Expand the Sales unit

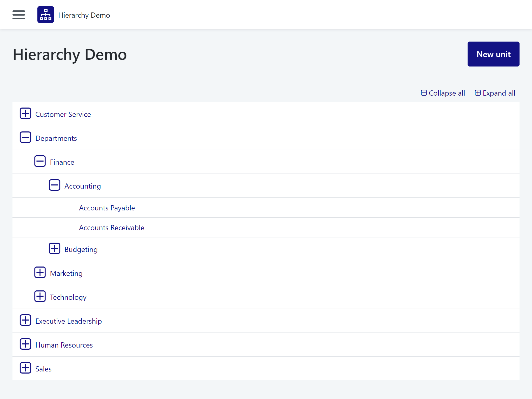point(25,368)
